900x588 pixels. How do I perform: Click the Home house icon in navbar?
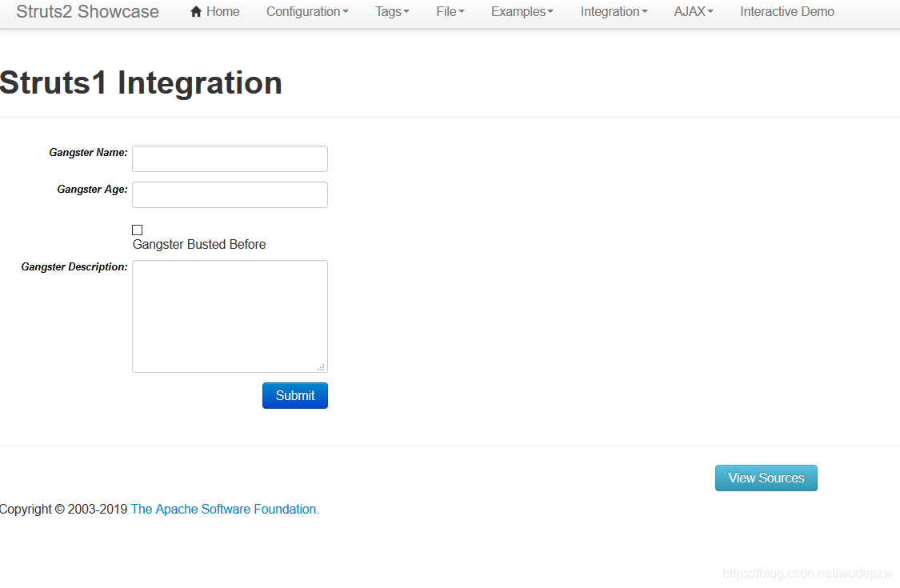(x=196, y=11)
